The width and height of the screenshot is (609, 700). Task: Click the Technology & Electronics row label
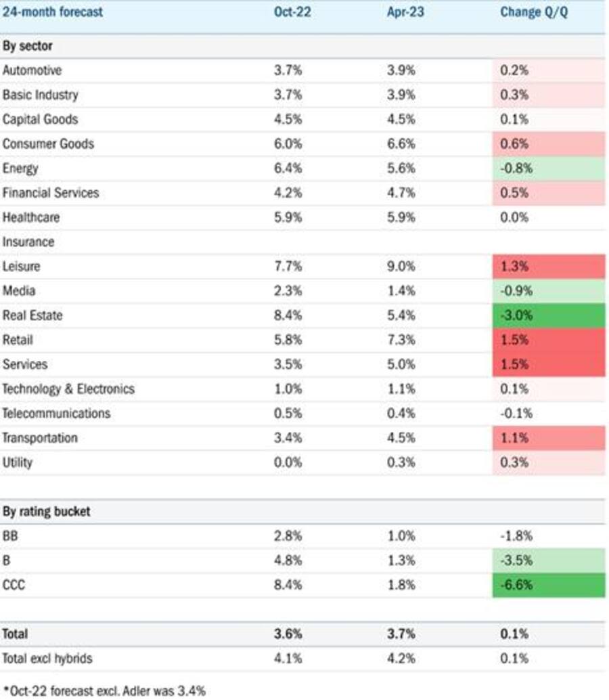point(68,389)
